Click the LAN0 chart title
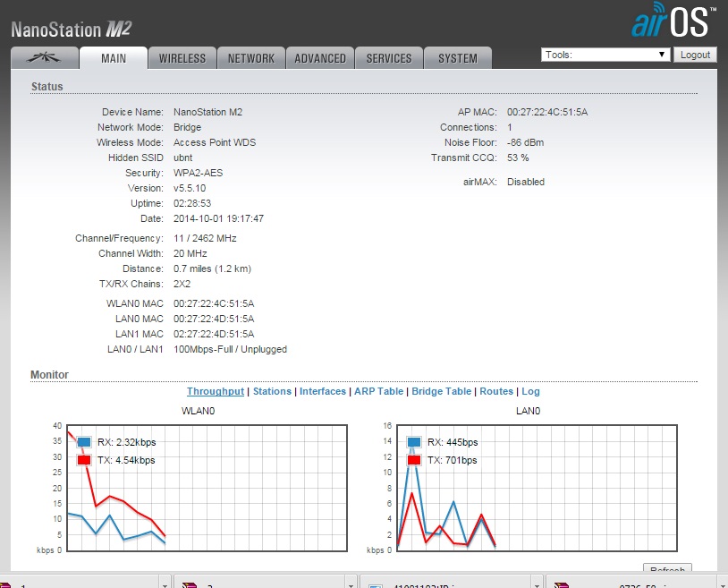Screen dimensions: 728x588 point(528,411)
